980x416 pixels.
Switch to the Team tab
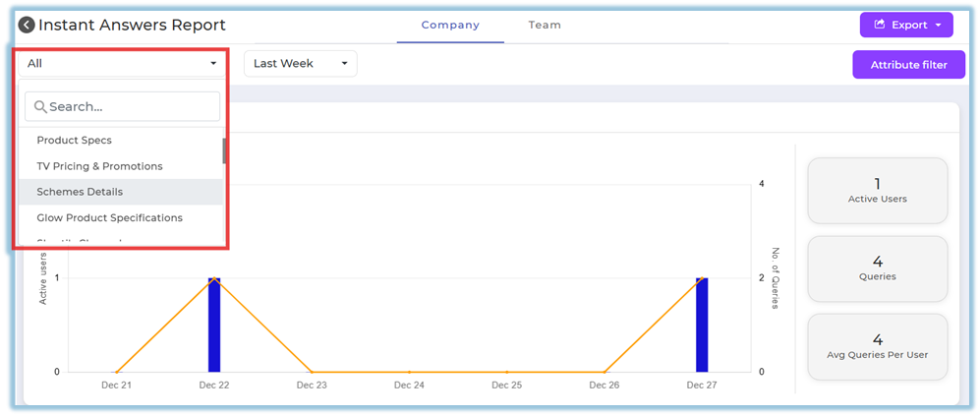pos(545,25)
